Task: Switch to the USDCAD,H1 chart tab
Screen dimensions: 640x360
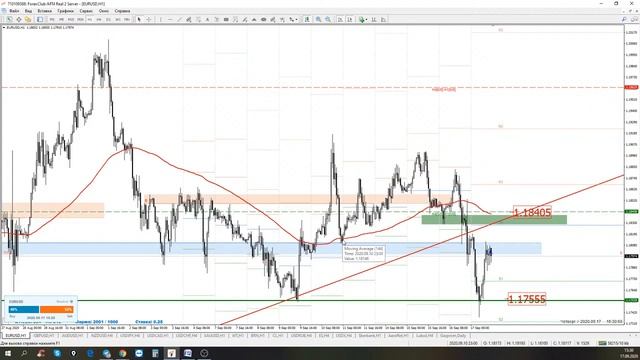Action: point(158,336)
